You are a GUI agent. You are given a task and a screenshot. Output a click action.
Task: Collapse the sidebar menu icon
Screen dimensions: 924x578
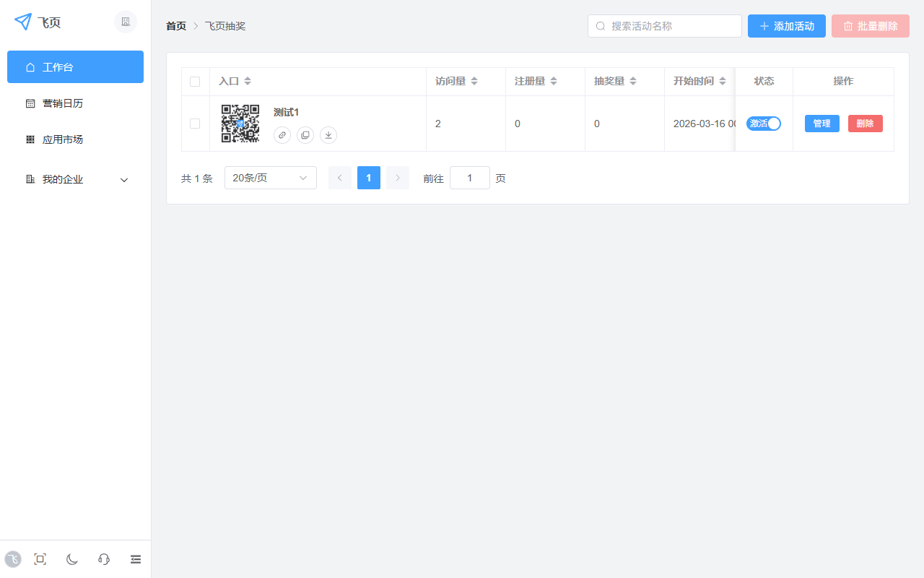pyautogui.click(x=136, y=559)
